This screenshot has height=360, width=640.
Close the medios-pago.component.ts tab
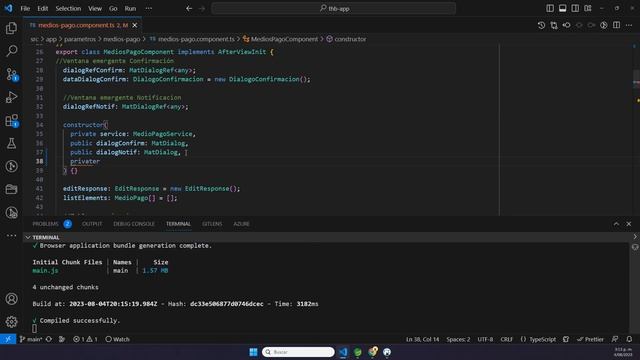click(x=135, y=25)
